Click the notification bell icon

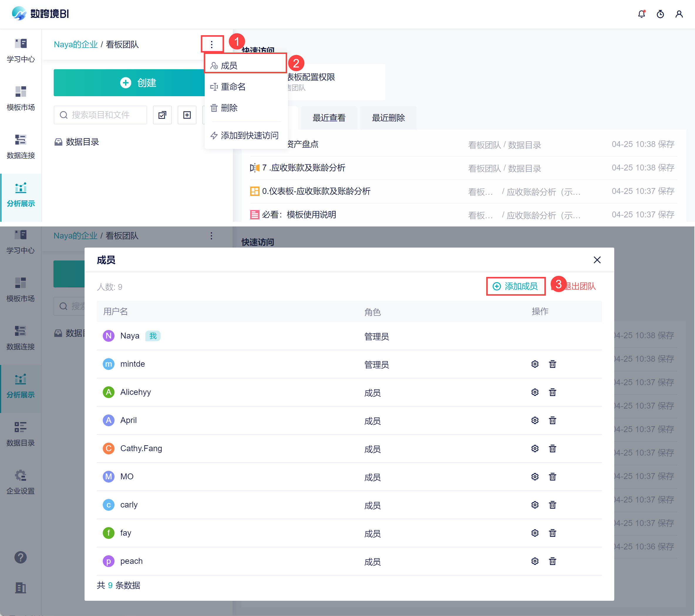[x=641, y=14]
